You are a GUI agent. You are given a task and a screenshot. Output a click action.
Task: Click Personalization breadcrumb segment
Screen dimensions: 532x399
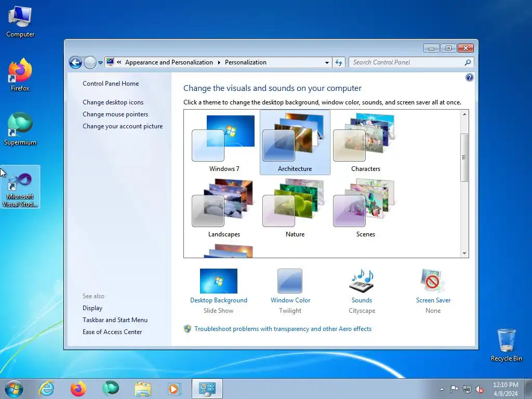point(246,62)
